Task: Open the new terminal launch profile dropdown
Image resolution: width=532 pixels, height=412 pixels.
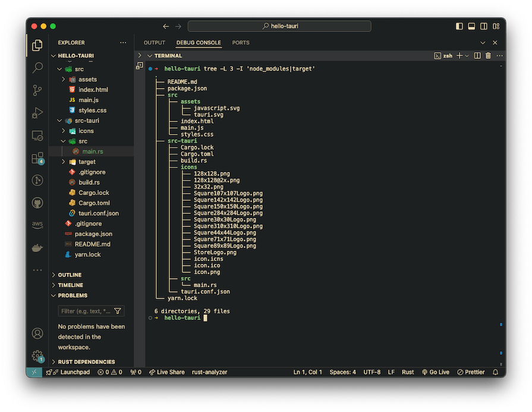Action: (467, 56)
